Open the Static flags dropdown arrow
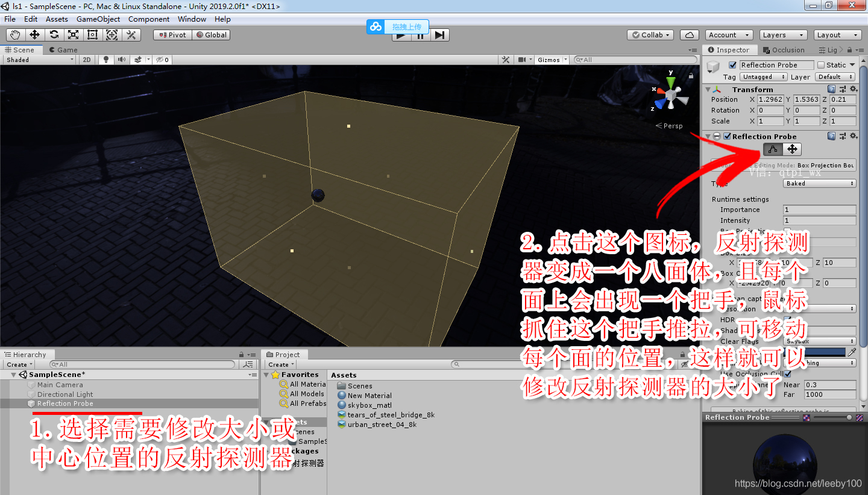This screenshot has width=868, height=495. (x=852, y=65)
